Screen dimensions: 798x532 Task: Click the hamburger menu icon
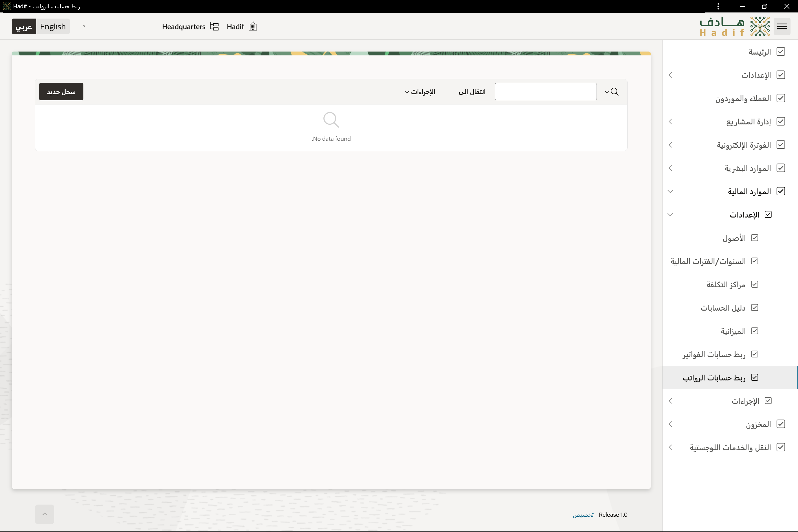(782, 27)
